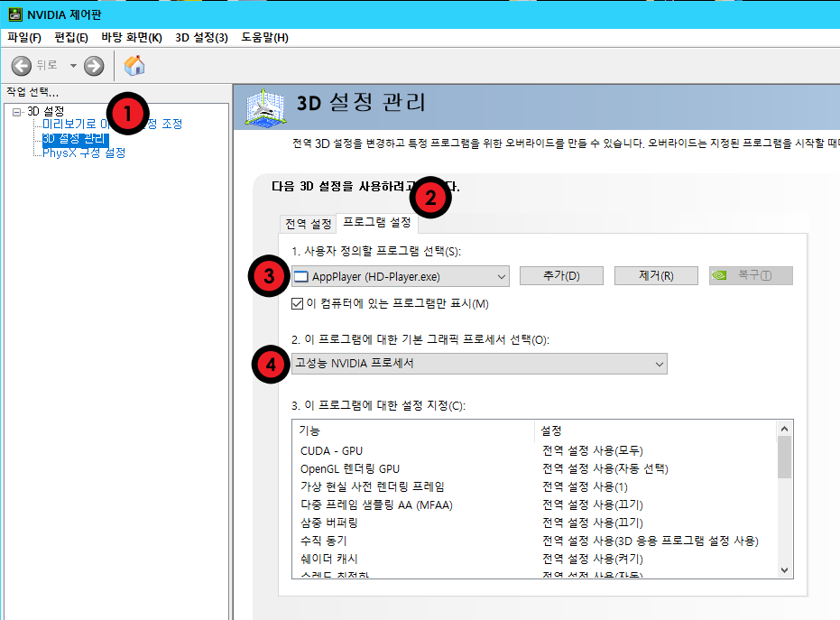Switch to 전역 설정 tab
The height and width of the screenshot is (620, 840).
(x=308, y=224)
